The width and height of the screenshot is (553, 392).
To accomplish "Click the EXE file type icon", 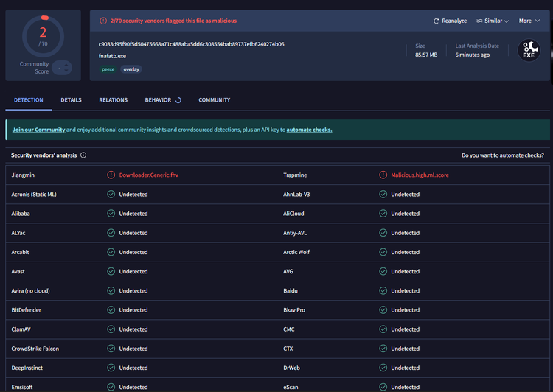I will 529,50.
